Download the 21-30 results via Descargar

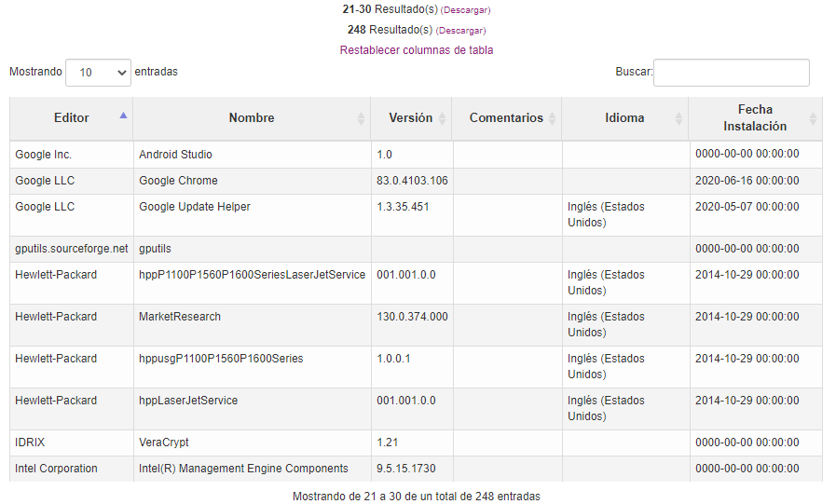pos(465,10)
